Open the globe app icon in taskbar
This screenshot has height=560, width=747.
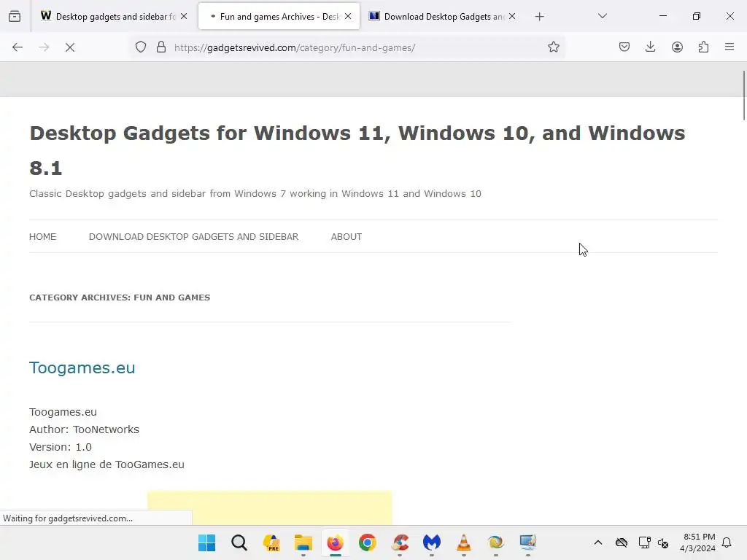(496, 542)
